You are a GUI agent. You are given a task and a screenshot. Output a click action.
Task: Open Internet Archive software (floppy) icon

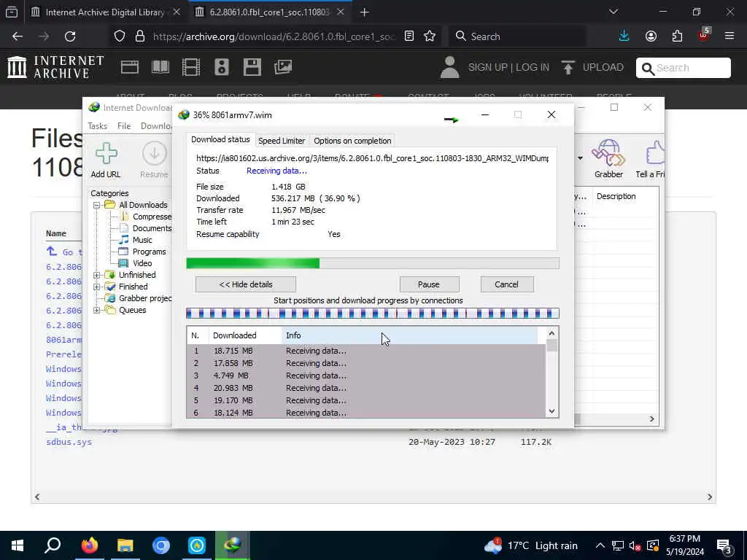pyautogui.click(x=252, y=67)
